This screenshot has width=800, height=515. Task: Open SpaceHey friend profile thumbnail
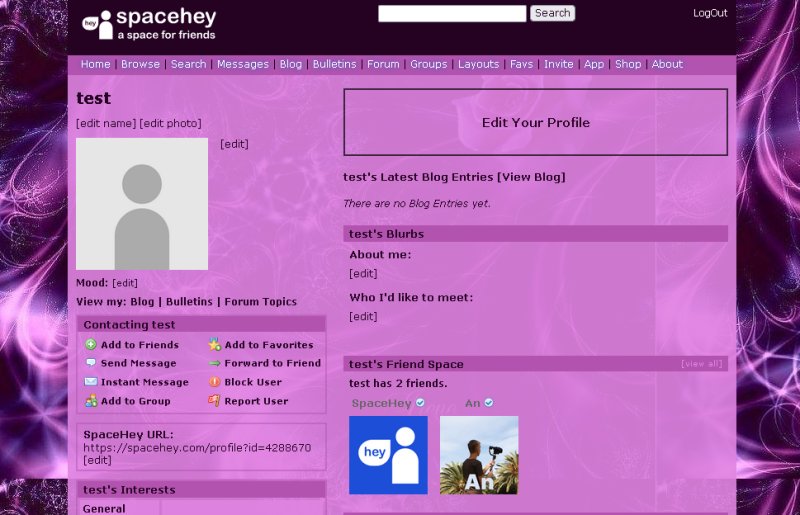click(x=388, y=455)
